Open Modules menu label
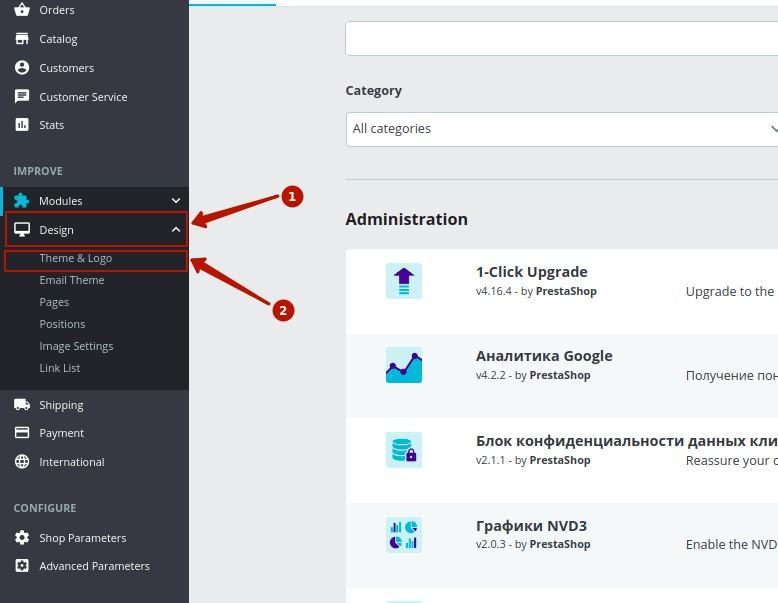 click(61, 201)
